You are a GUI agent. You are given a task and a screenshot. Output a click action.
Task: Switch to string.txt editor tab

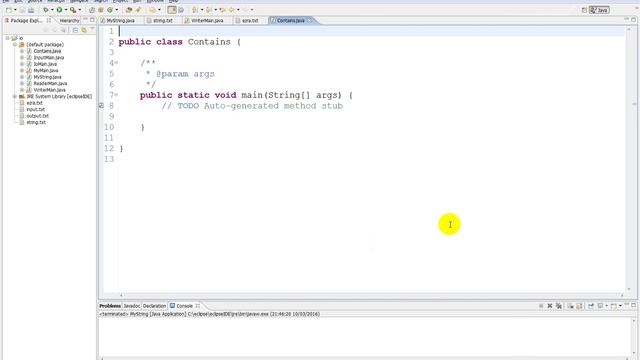(162, 20)
